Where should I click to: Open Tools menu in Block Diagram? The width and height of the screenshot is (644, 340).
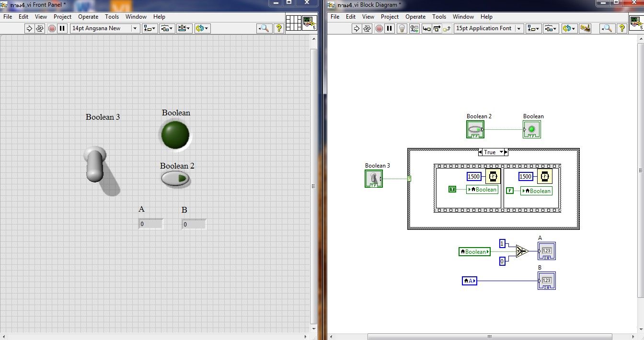pyautogui.click(x=439, y=16)
